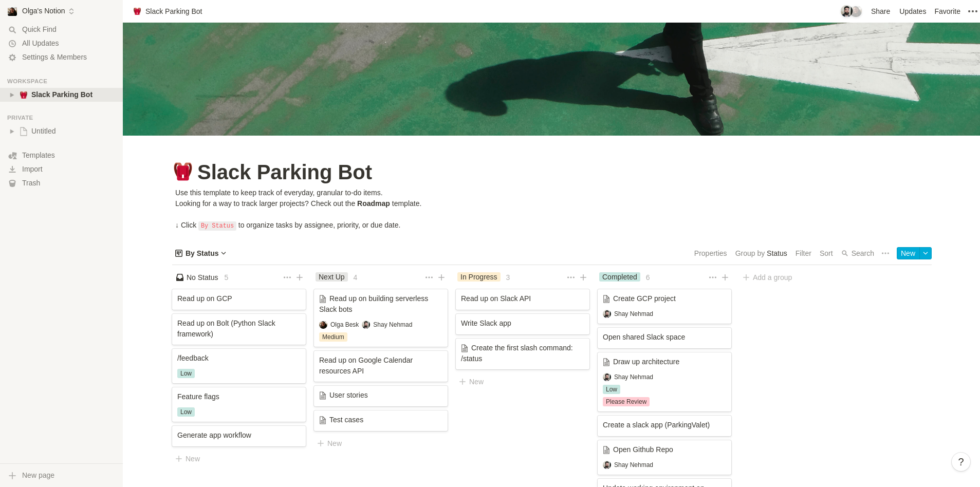980x487 pixels.
Task: Open Settings & Members gear icon
Action: [12, 58]
